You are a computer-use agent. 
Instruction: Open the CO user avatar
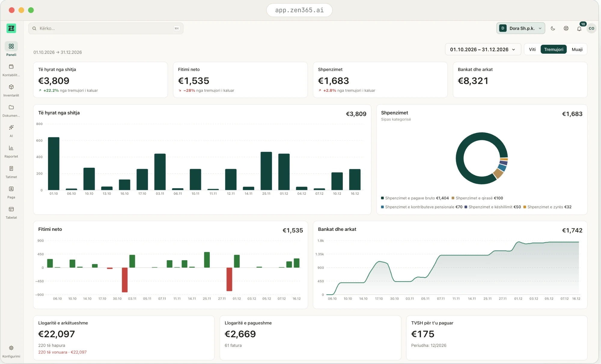[591, 28]
